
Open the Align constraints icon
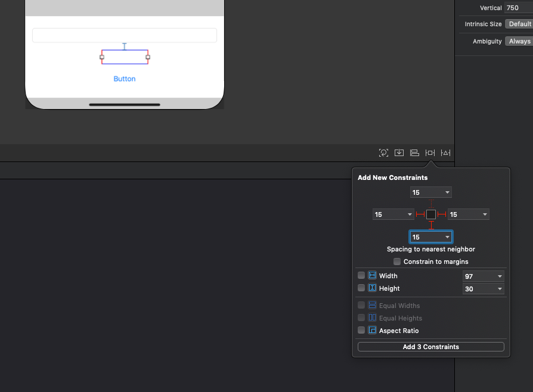414,153
